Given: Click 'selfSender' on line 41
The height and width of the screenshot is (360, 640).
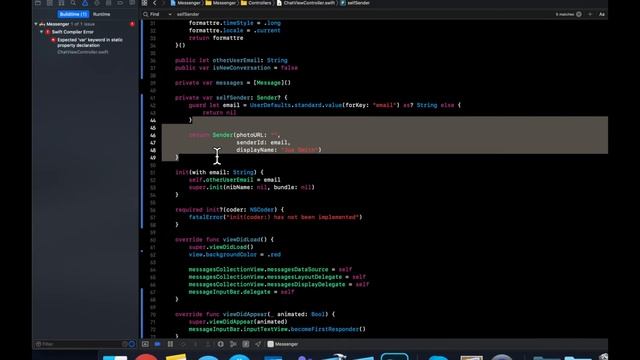Looking at the screenshot, I should pos(233,98).
